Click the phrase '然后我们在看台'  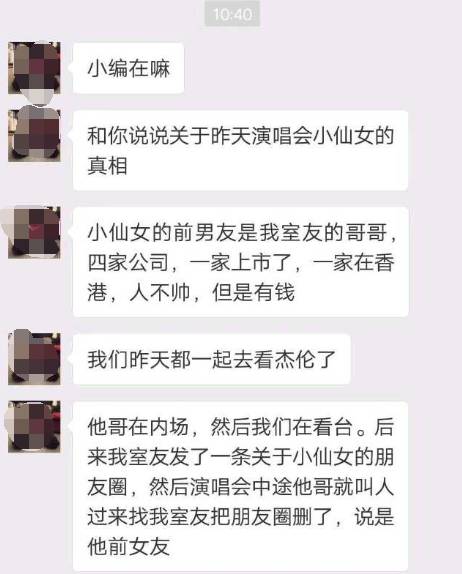281,427
